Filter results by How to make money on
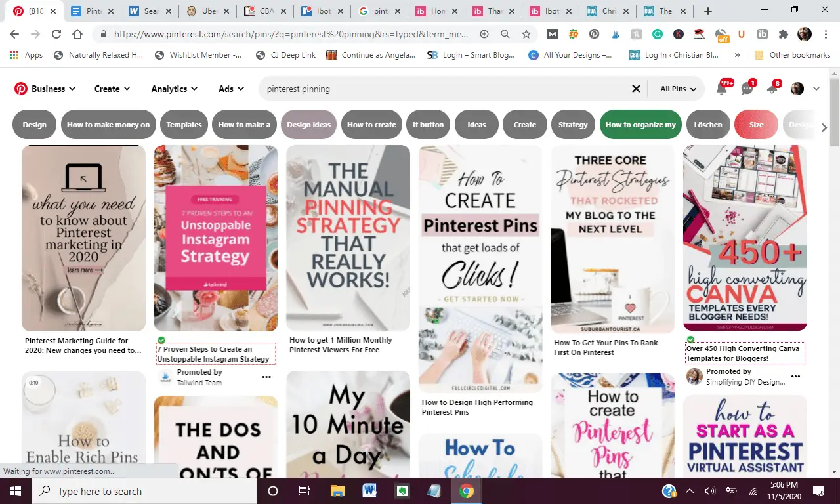 coord(108,125)
